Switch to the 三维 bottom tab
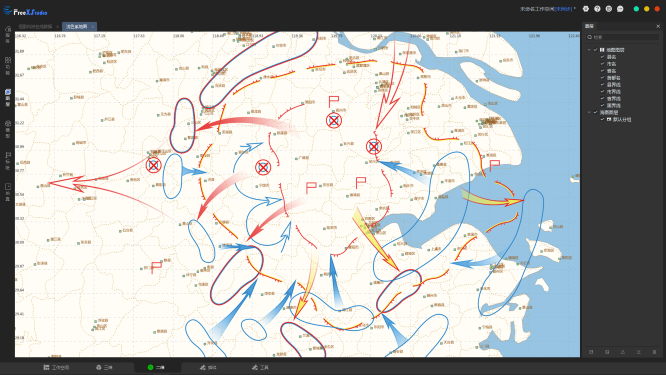Viewport: 666px width, 375px height. pos(104,367)
